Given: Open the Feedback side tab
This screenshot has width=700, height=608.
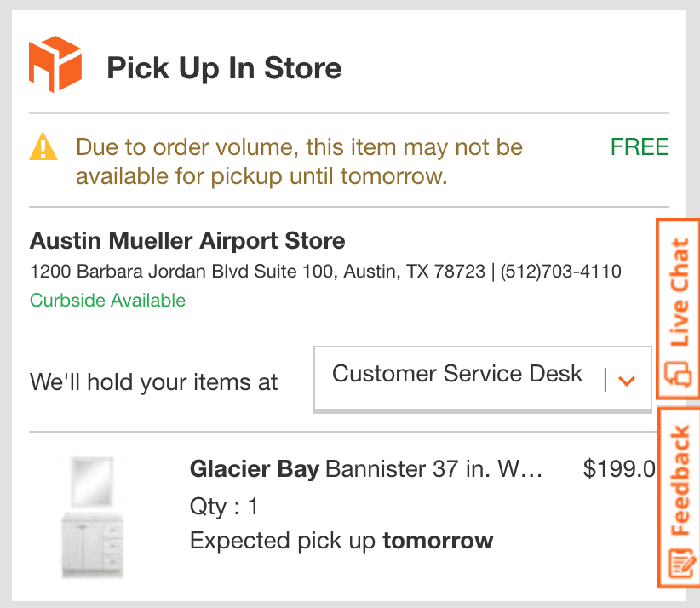Looking at the screenshot, I should pos(680,498).
